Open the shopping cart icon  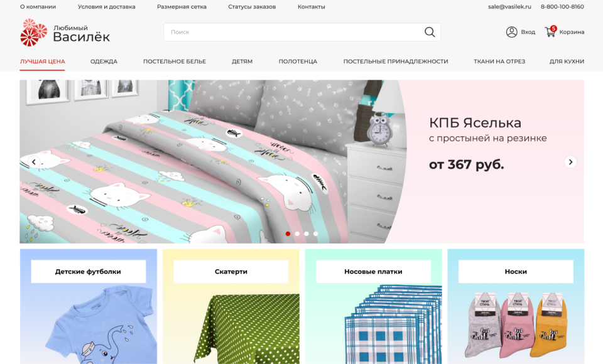(550, 32)
